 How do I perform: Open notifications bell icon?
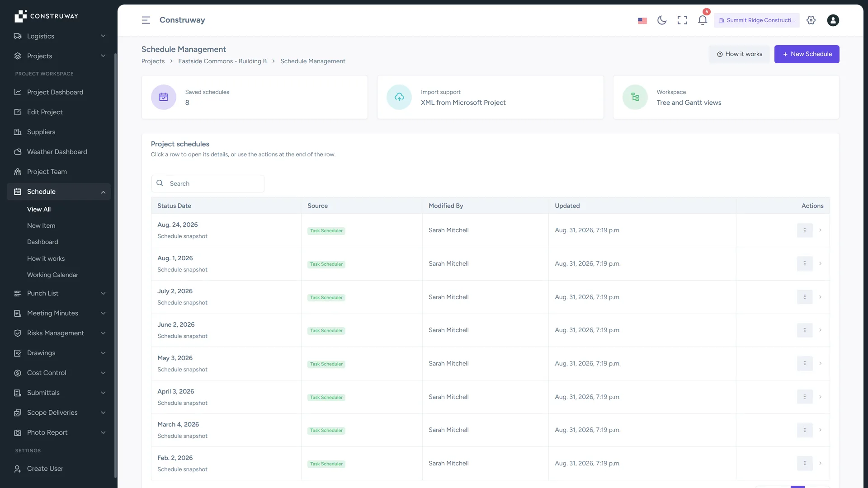(x=703, y=20)
